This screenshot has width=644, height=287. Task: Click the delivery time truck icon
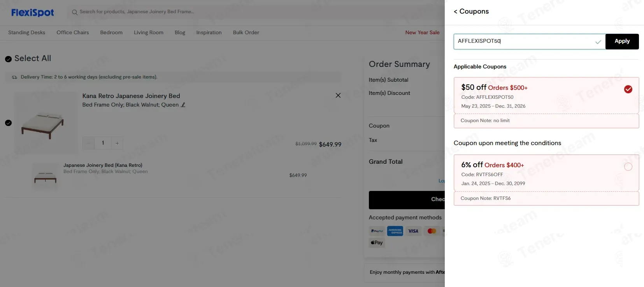(x=14, y=77)
